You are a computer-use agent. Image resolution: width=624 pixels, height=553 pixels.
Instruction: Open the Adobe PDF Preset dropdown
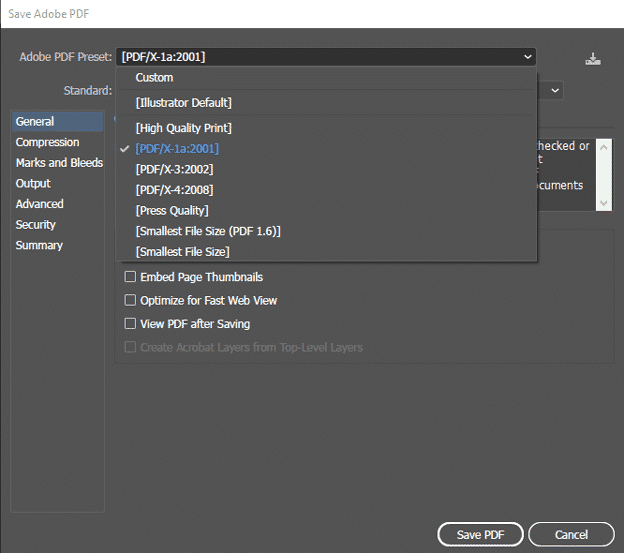tap(326, 57)
